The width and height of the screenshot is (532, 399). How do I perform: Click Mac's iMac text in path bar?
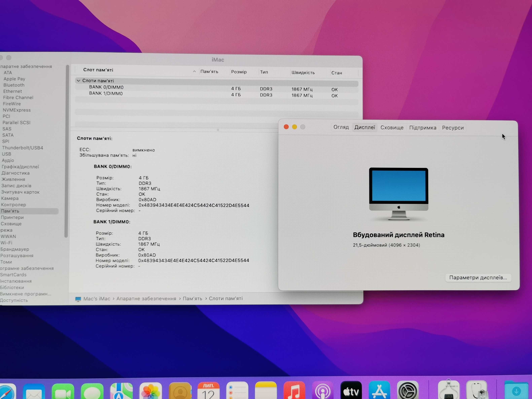97,299
